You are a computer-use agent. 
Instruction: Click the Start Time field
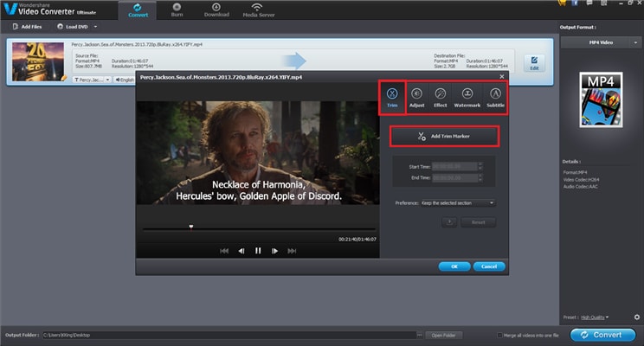[454, 166]
